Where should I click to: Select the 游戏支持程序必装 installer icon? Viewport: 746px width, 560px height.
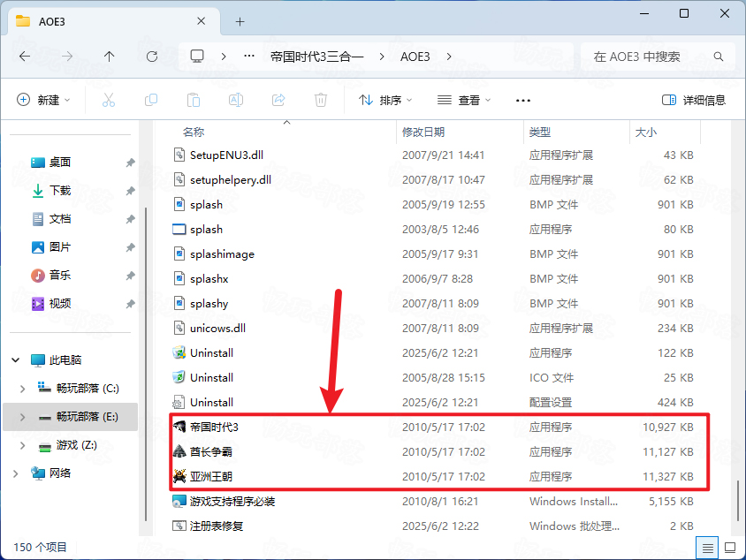pyautogui.click(x=179, y=501)
